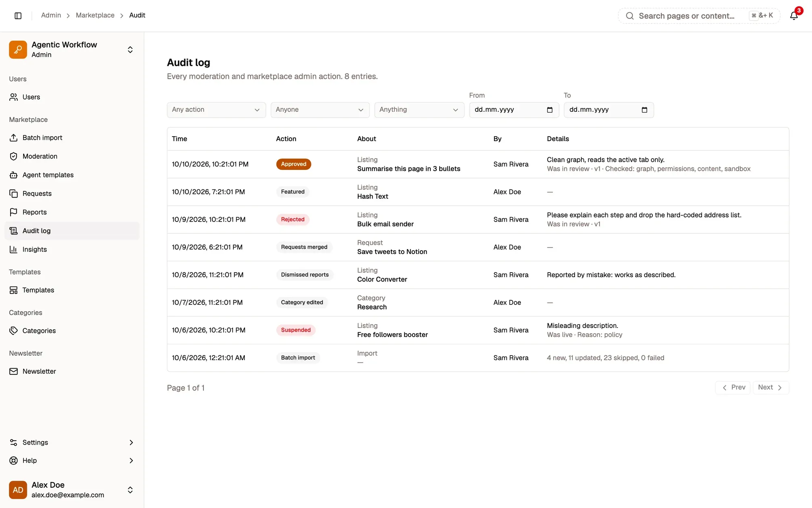Image resolution: width=812 pixels, height=508 pixels.
Task: Expand the Help submenu arrow
Action: coord(131,460)
